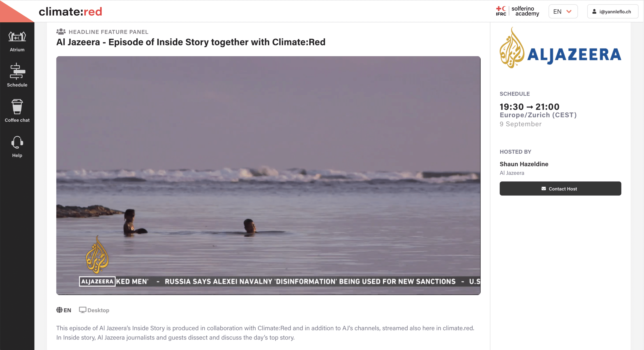The width and height of the screenshot is (644, 350).
Task: Open the Atrium page icon
Action: coord(17,37)
